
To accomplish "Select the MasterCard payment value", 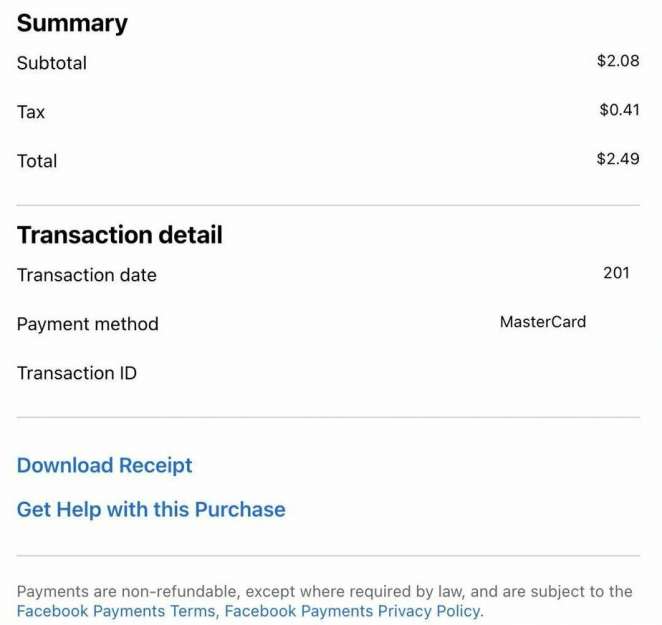I will point(542,322).
